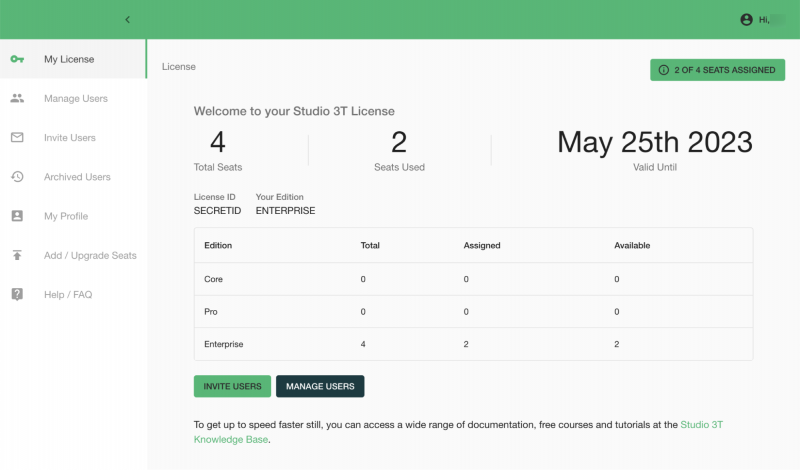The image size is (800, 470).
Task: Click the history icon for Archived Users
Action: point(17,177)
